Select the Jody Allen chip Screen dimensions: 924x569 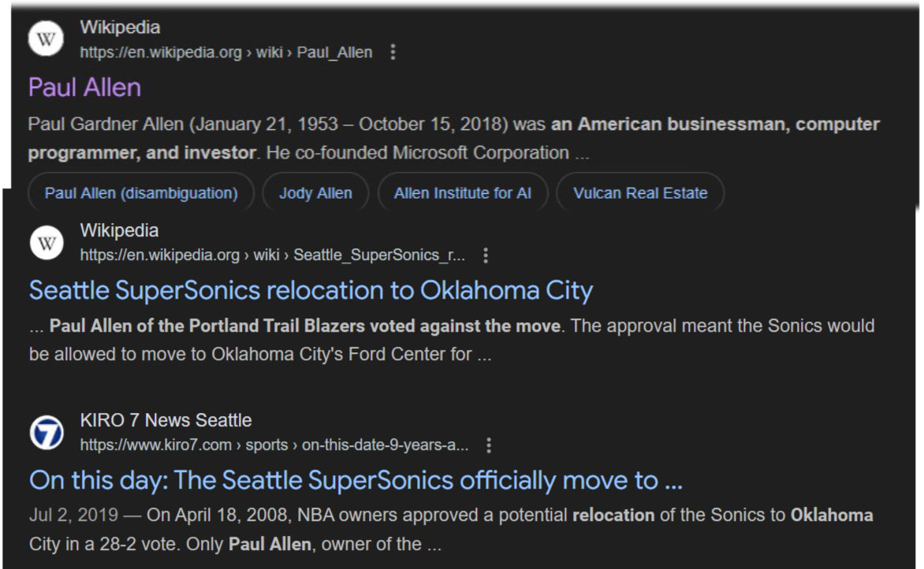click(x=315, y=193)
